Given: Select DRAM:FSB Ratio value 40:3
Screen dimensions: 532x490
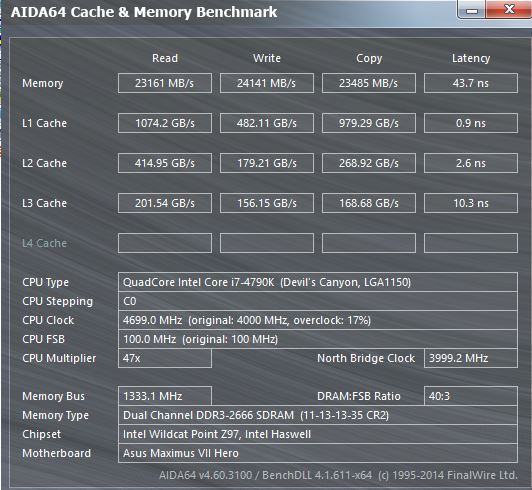Looking at the screenshot, I should [471, 396].
